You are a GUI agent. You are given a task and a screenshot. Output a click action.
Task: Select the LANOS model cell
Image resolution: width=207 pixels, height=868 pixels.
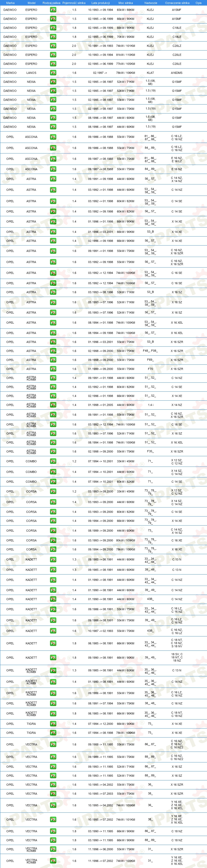click(x=31, y=73)
